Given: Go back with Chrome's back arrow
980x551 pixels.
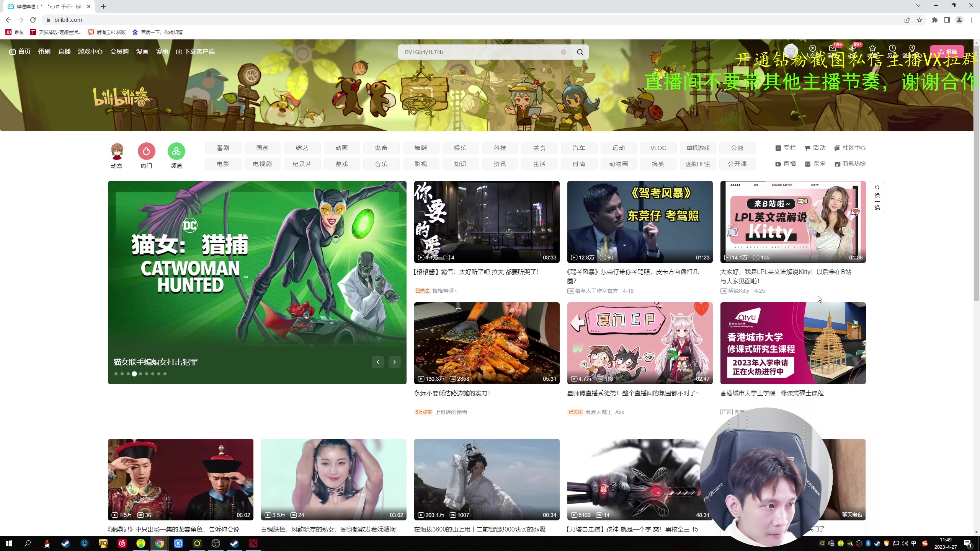Looking at the screenshot, I should pos(8,20).
